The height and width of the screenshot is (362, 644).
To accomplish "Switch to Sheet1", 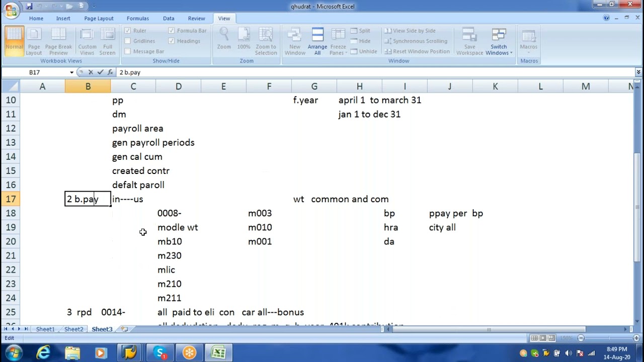I will click(x=45, y=329).
